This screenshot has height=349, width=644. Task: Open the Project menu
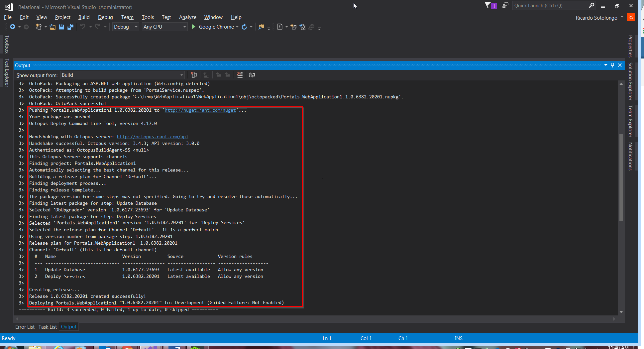(63, 17)
